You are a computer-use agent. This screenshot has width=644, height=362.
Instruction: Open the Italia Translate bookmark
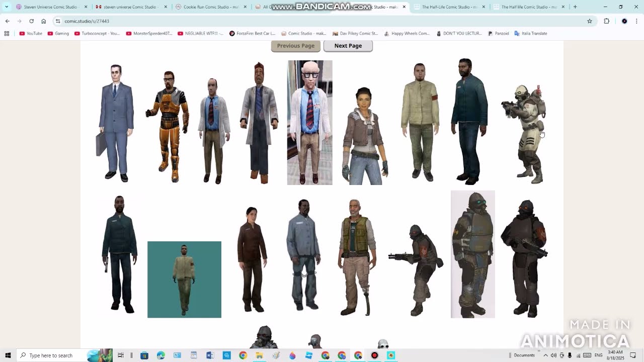(x=531, y=33)
